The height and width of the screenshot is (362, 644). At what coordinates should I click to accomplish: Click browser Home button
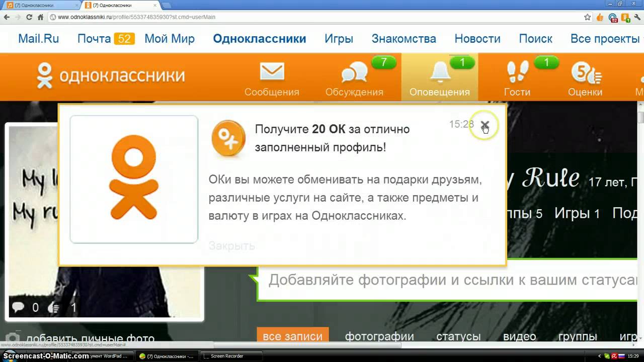click(41, 17)
